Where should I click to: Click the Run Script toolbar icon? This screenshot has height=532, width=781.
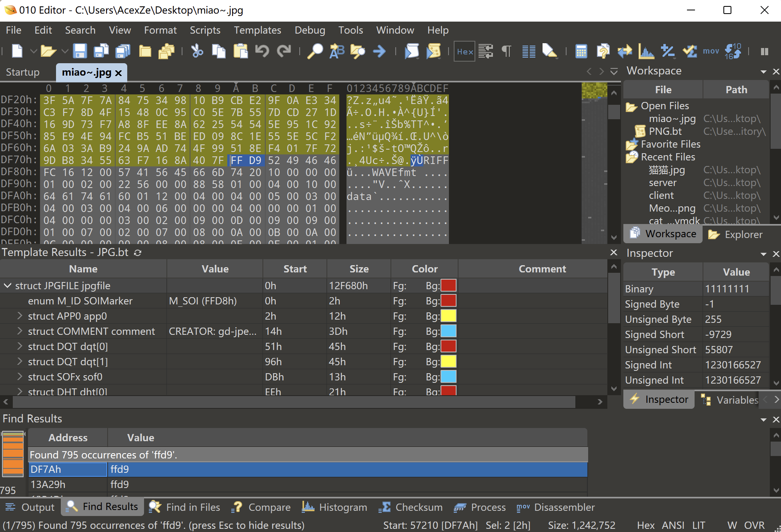coord(412,51)
